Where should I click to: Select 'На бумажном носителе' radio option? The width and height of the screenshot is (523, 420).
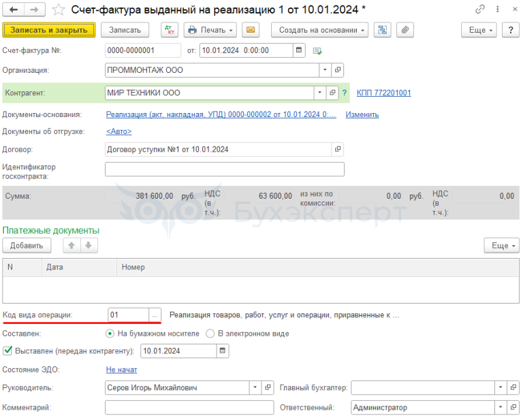click(110, 334)
